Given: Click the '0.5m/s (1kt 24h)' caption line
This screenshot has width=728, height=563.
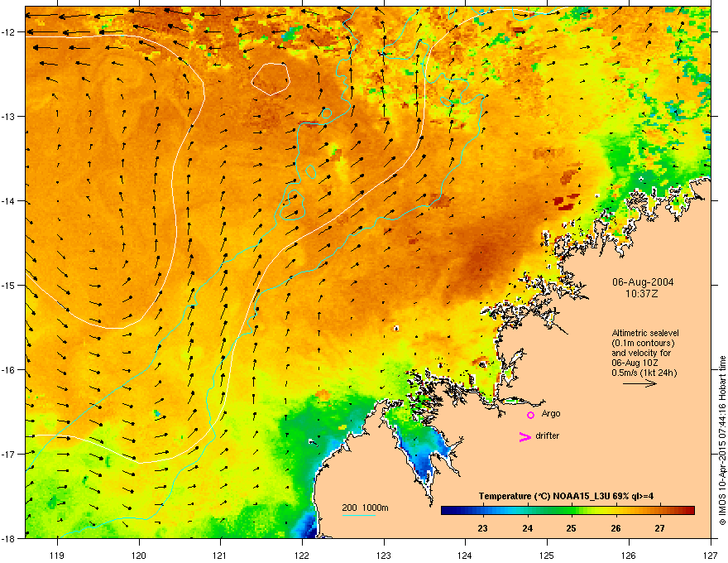Looking at the screenshot, I should point(644,373).
